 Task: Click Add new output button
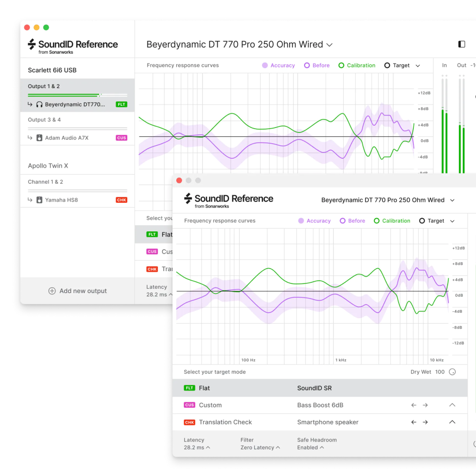pos(78,291)
